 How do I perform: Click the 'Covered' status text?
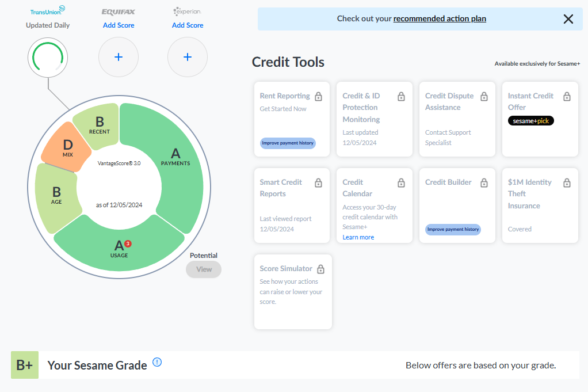[x=520, y=229]
